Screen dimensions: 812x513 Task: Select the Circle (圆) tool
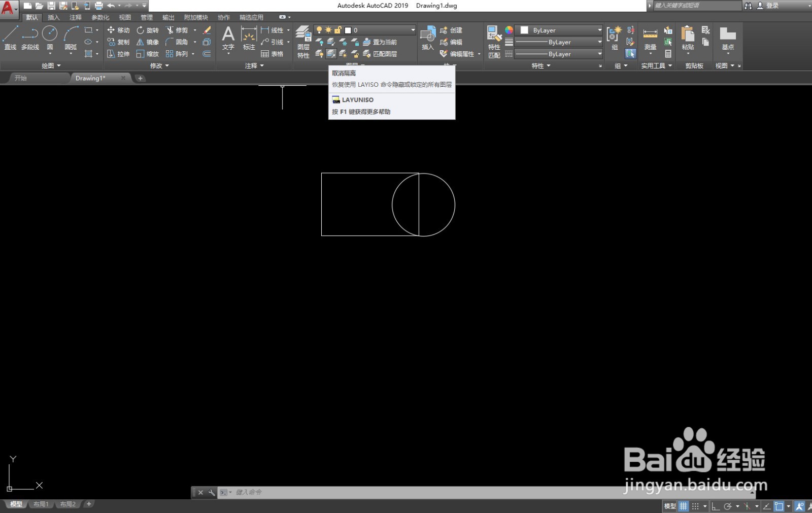50,38
